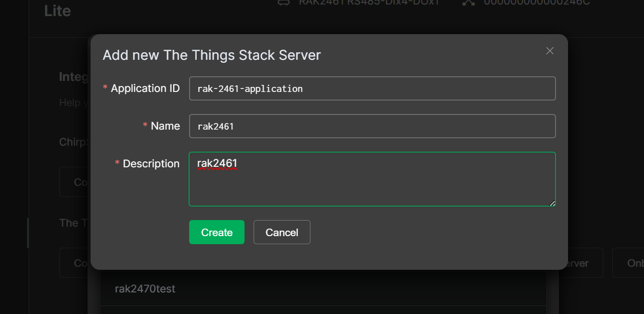
Task: Click inside the Name input field
Action: (372, 126)
